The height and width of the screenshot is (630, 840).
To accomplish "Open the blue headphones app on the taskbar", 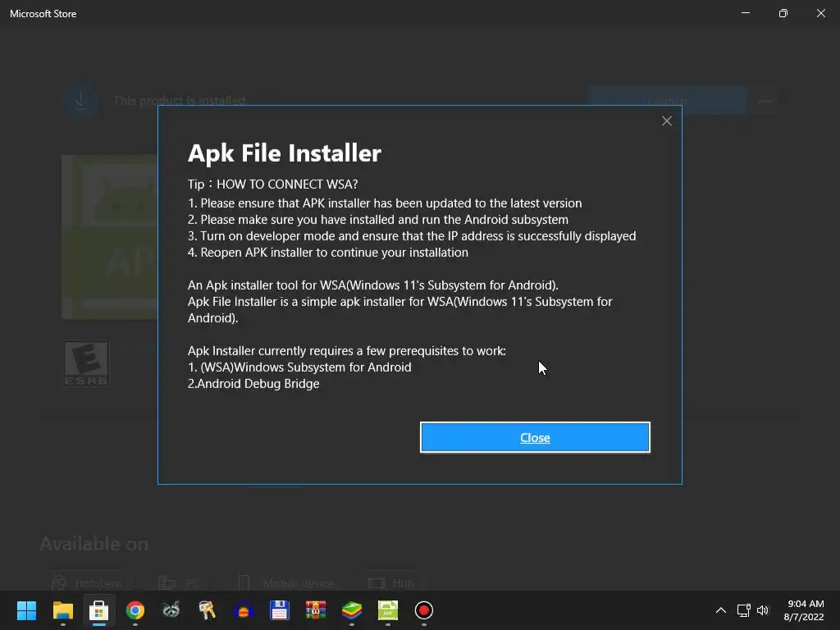I will click(243, 610).
